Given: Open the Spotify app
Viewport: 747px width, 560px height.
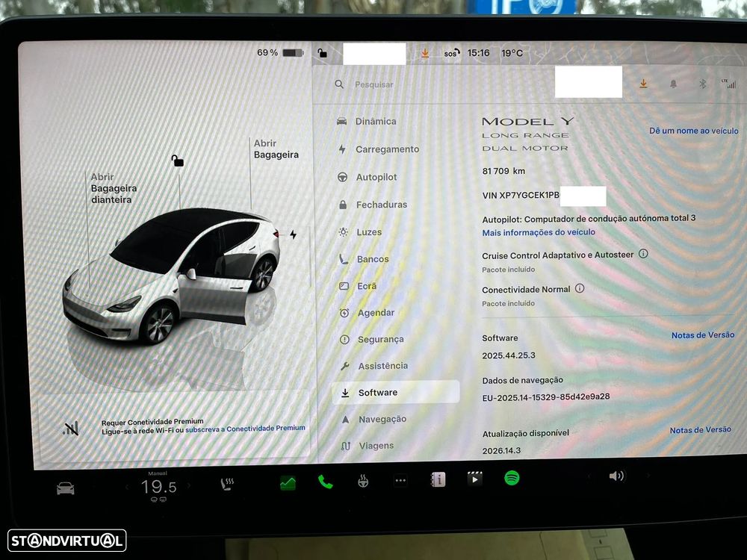Looking at the screenshot, I should 512,478.
